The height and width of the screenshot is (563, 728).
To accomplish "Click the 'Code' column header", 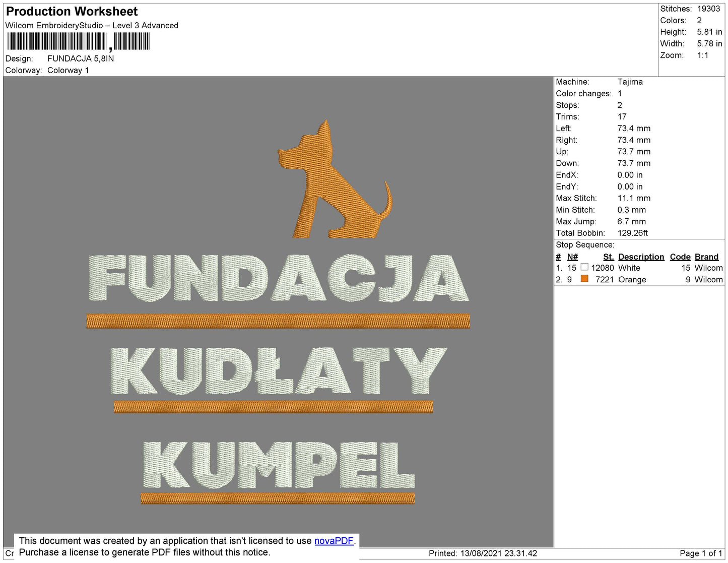I will (x=680, y=257).
